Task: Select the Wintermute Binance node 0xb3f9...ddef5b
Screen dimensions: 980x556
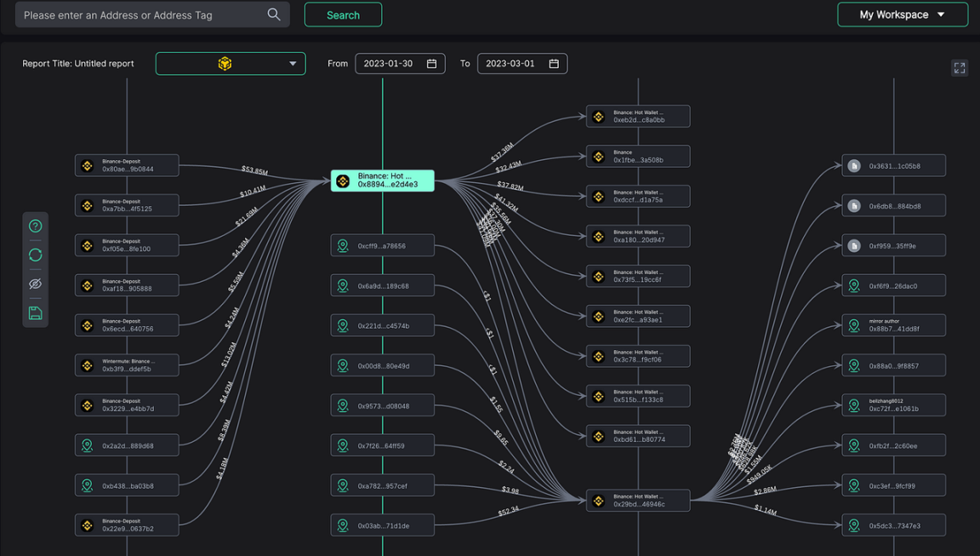Action: coord(127,365)
